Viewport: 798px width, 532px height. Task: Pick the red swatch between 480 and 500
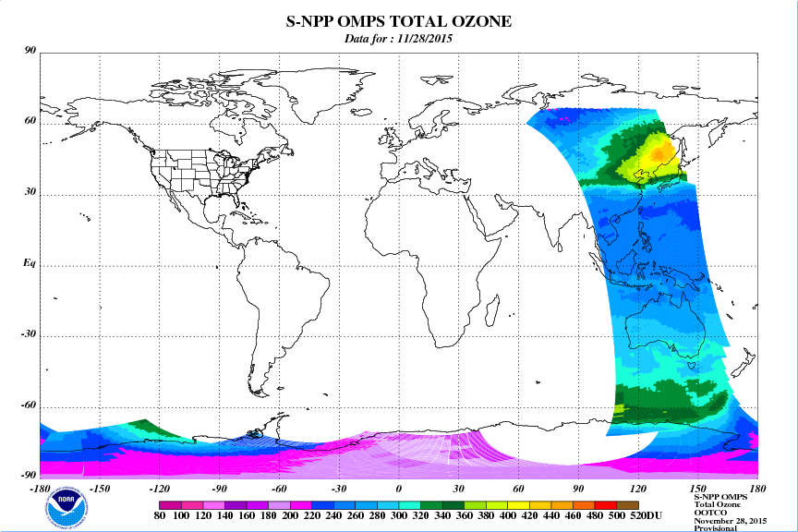[x=606, y=505]
